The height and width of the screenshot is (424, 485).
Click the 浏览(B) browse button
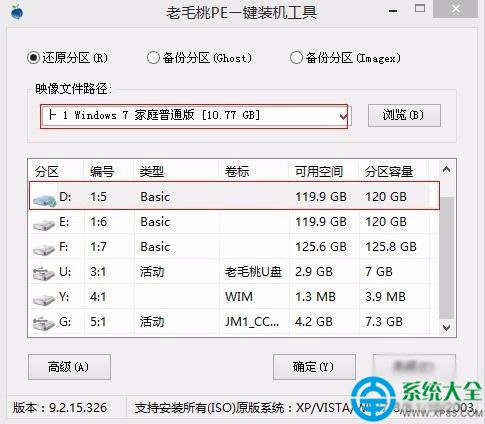404,116
